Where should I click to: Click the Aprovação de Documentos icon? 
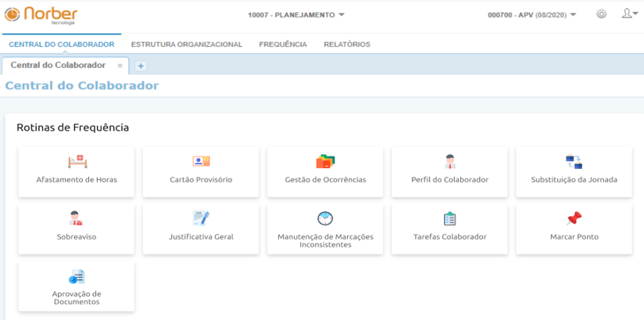click(77, 277)
